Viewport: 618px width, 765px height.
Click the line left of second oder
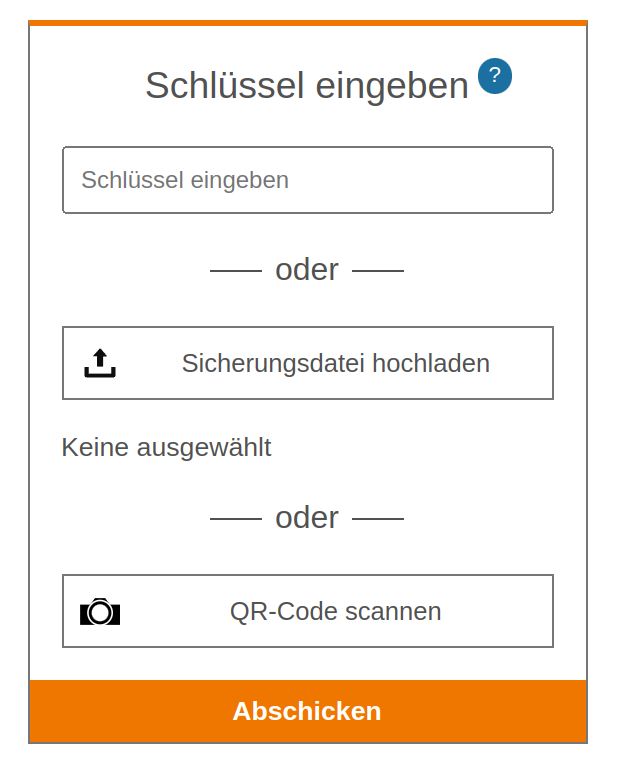point(236,519)
